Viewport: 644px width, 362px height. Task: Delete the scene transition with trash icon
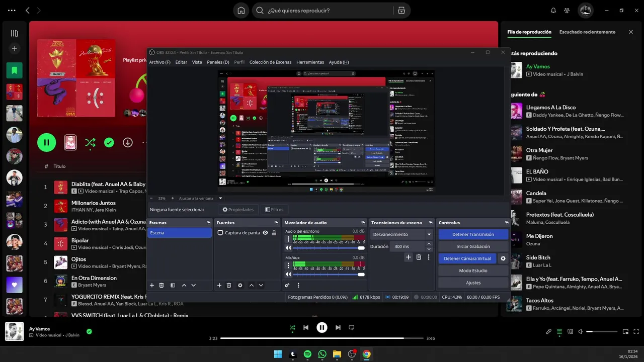coord(419,257)
